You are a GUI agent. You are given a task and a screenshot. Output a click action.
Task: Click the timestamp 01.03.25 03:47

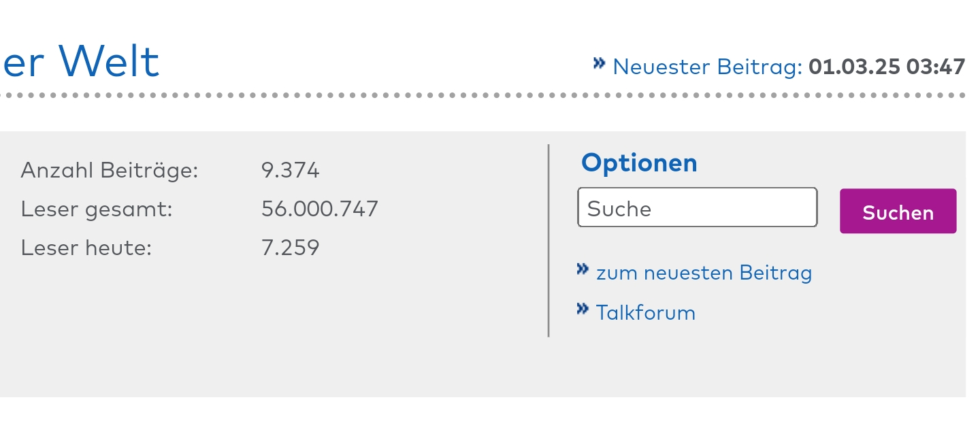887,67
